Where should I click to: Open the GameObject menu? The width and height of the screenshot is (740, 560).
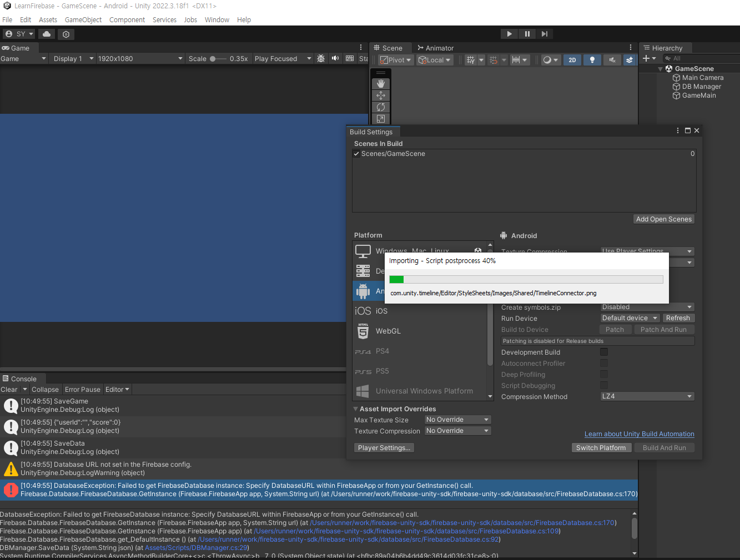click(x=83, y=19)
